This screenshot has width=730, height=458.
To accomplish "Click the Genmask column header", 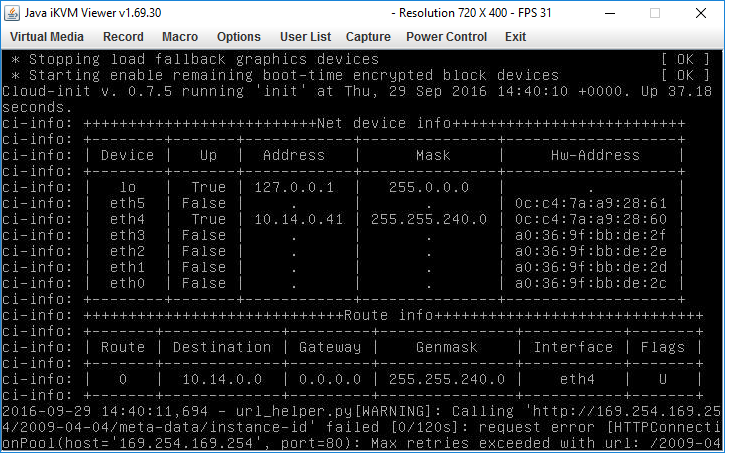I will pos(446,347).
